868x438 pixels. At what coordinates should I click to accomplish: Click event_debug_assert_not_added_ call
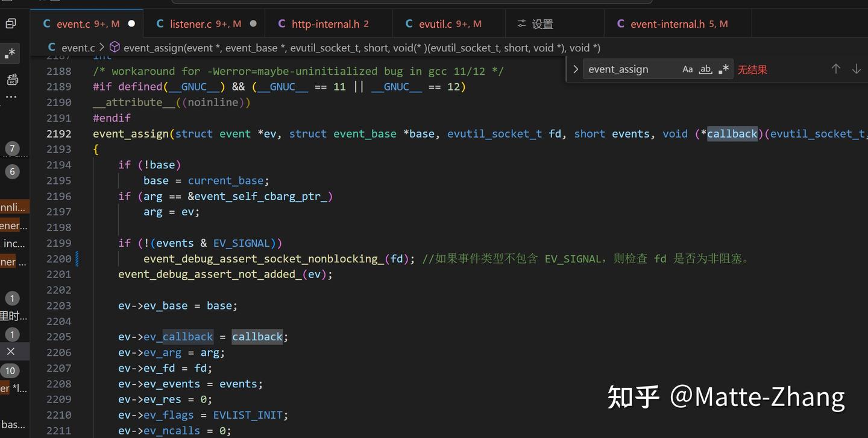(x=210, y=275)
